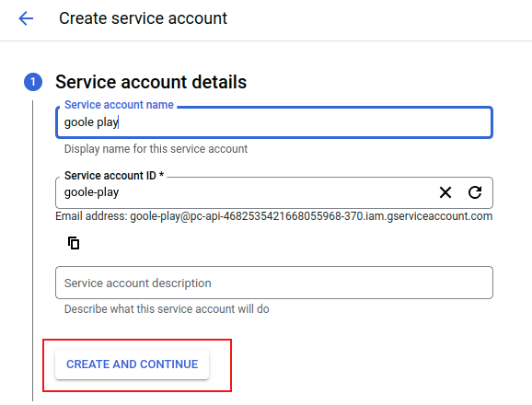
Task: Click the Describe what this account will do hint
Action: [x=167, y=309]
